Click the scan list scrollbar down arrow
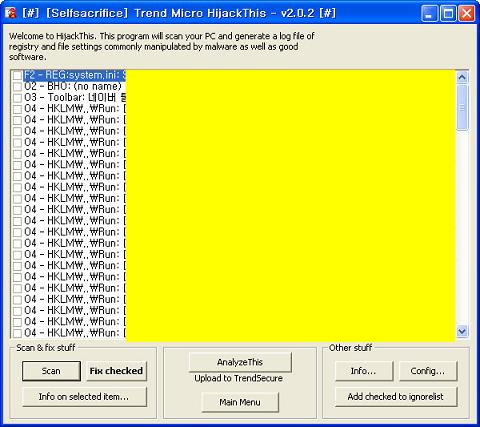 [462, 331]
